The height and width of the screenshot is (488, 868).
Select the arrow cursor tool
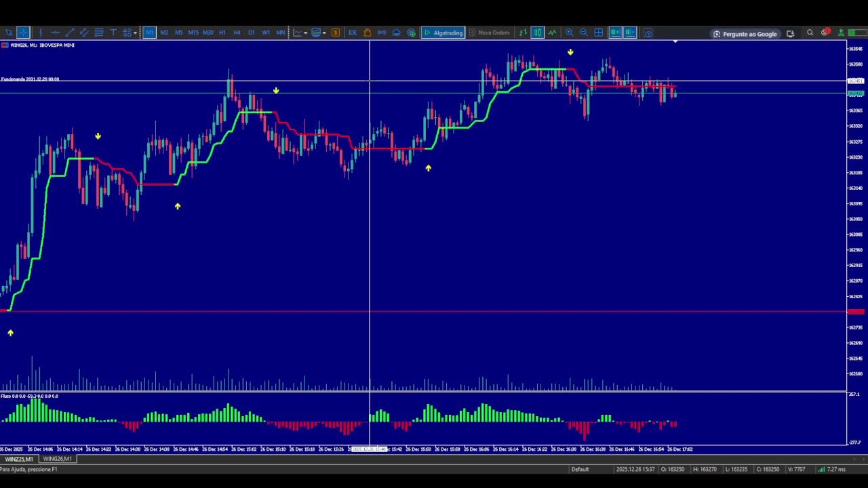(9, 33)
